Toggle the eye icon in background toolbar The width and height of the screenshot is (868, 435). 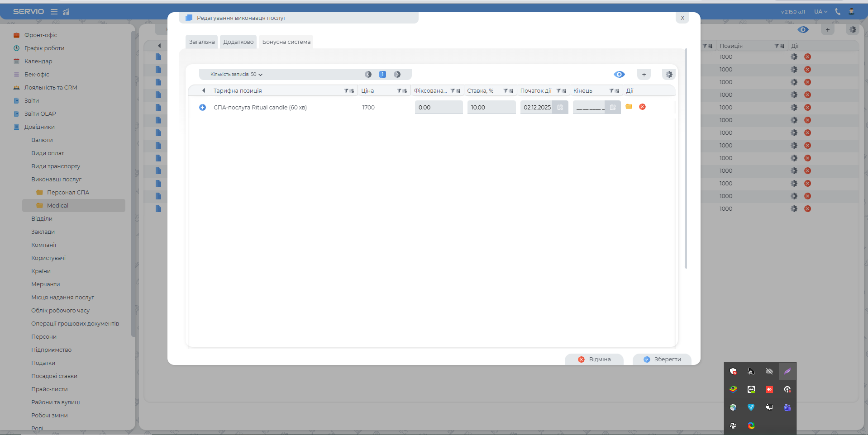803,30
